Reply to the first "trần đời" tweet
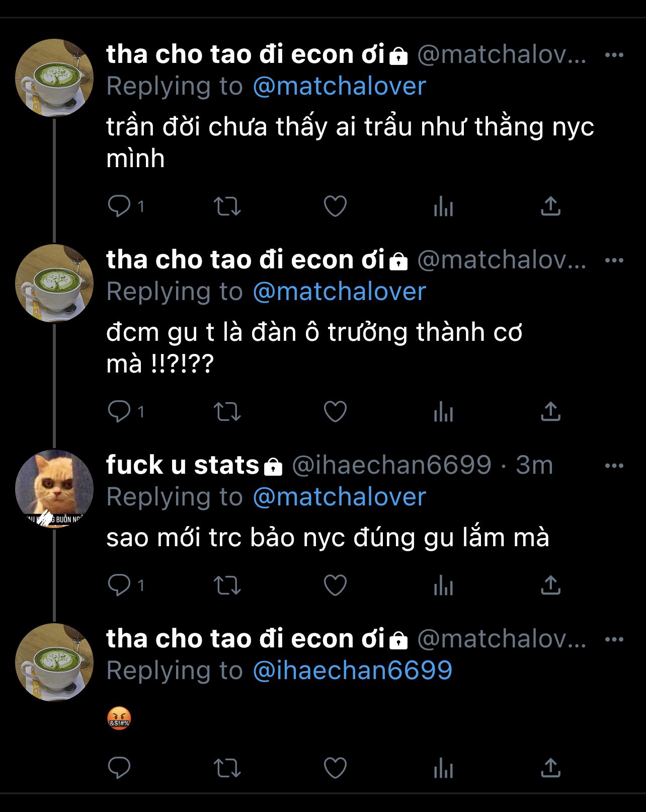Screen dimensions: 646x812 click(120, 206)
